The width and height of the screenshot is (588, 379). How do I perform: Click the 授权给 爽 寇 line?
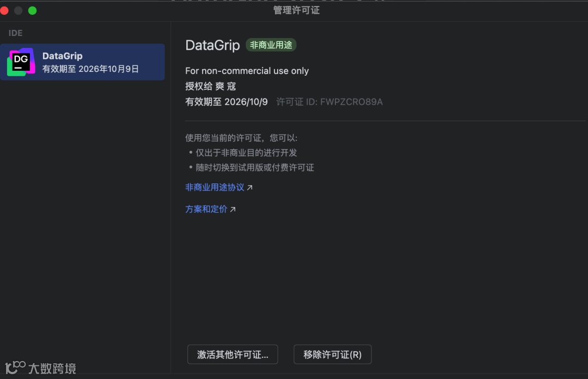(210, 86)
